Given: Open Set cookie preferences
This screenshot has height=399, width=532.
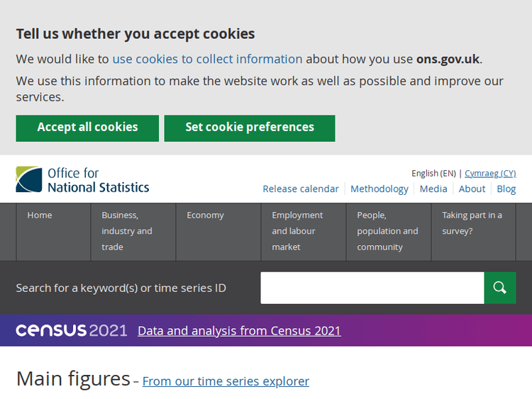Looking at the screenshot, I should coord(250,128).
